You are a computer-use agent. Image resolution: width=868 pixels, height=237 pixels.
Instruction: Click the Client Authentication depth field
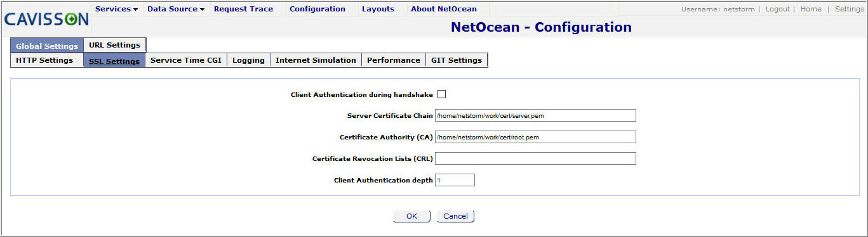[455, 180]
